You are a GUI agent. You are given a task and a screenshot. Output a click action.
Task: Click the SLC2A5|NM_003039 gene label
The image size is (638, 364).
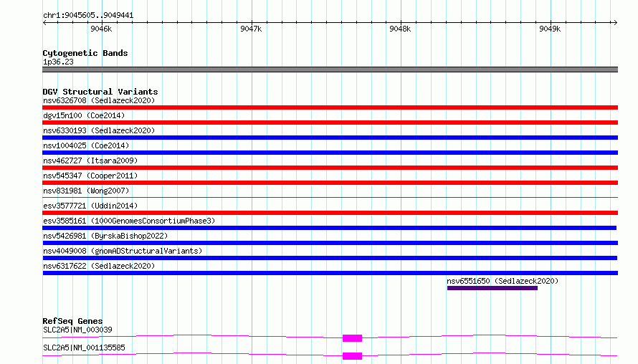[77, 330]
